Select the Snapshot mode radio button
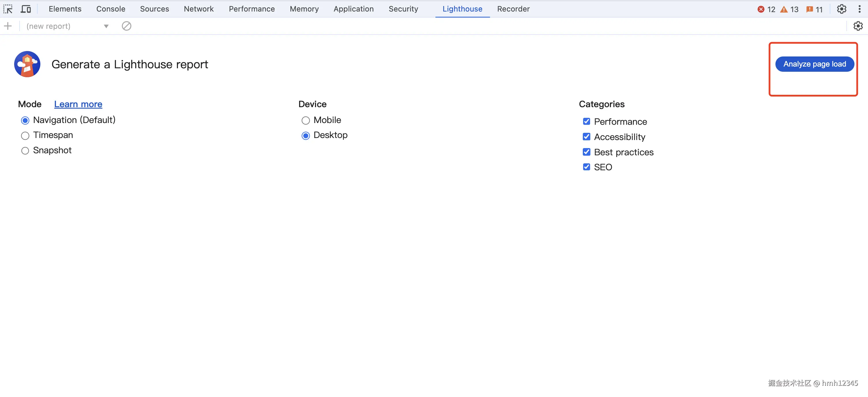 [x=25, y=151]
